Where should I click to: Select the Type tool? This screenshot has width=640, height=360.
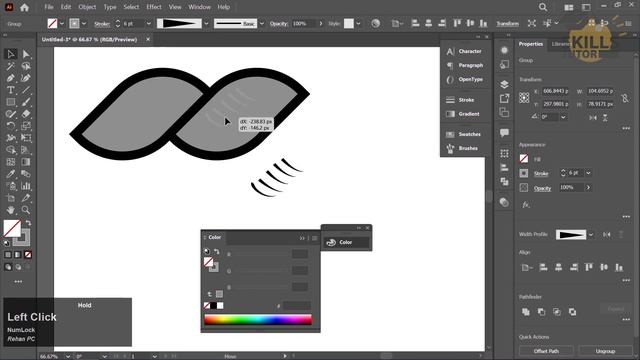click(11, 90)
